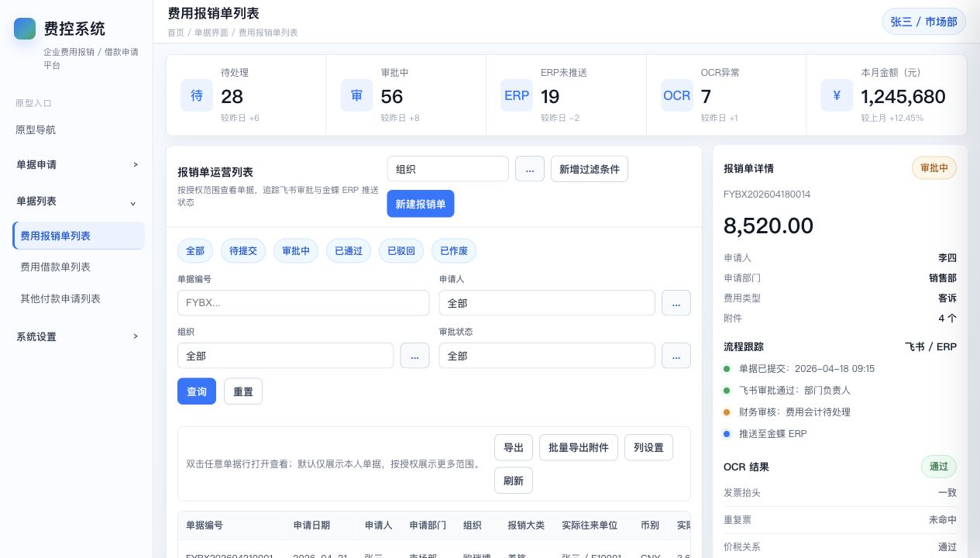Click the 查询 button
Viewport: 980px width, 558px height.
[x=197, y=391]
